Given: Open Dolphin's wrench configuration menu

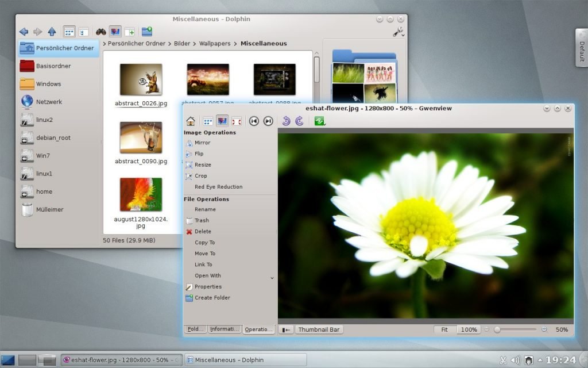Looking at the screenshot, I should (398, 32).
